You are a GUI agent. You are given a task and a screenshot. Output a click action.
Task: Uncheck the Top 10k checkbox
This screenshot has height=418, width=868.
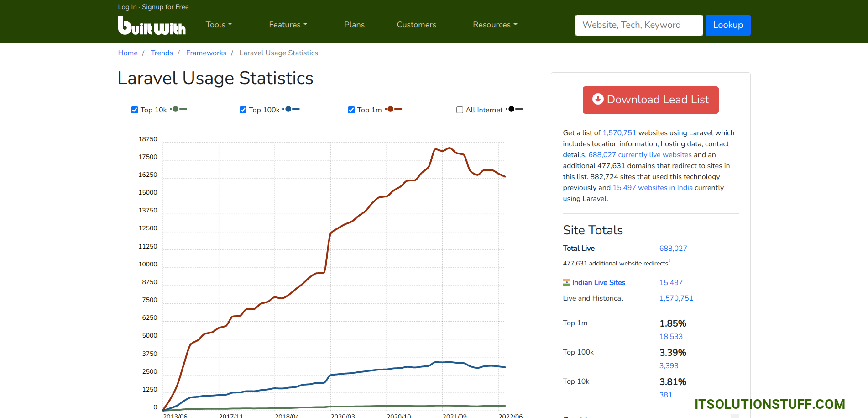135,110
